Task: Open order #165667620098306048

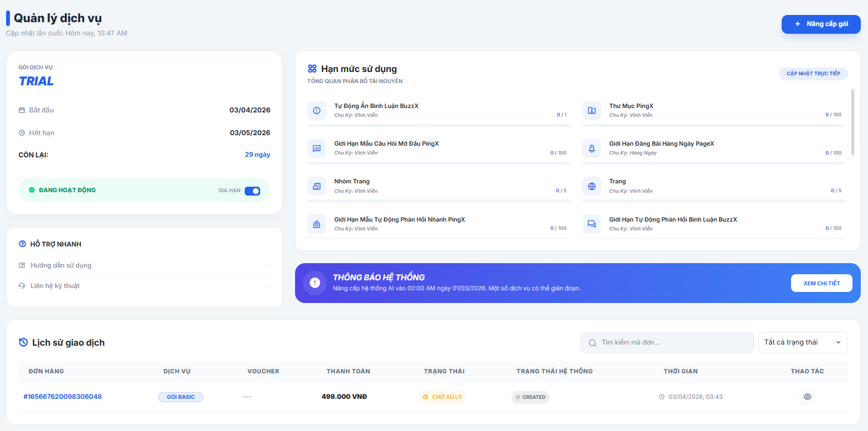Action: coord(63,397)
